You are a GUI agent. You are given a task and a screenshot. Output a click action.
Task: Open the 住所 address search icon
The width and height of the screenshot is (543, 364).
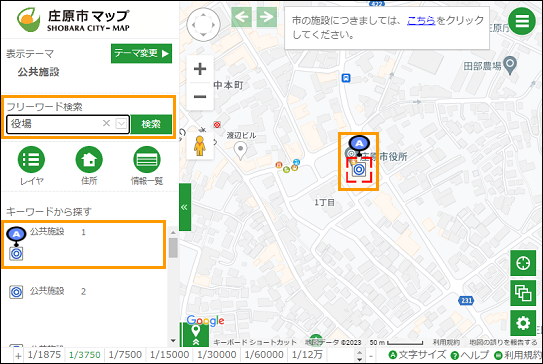tap(89, 160)
